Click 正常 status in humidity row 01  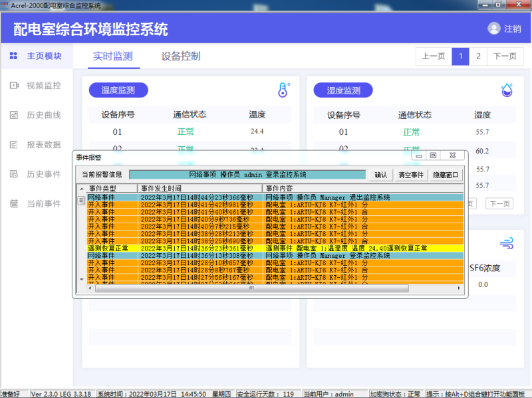click(x=411, y=132)
